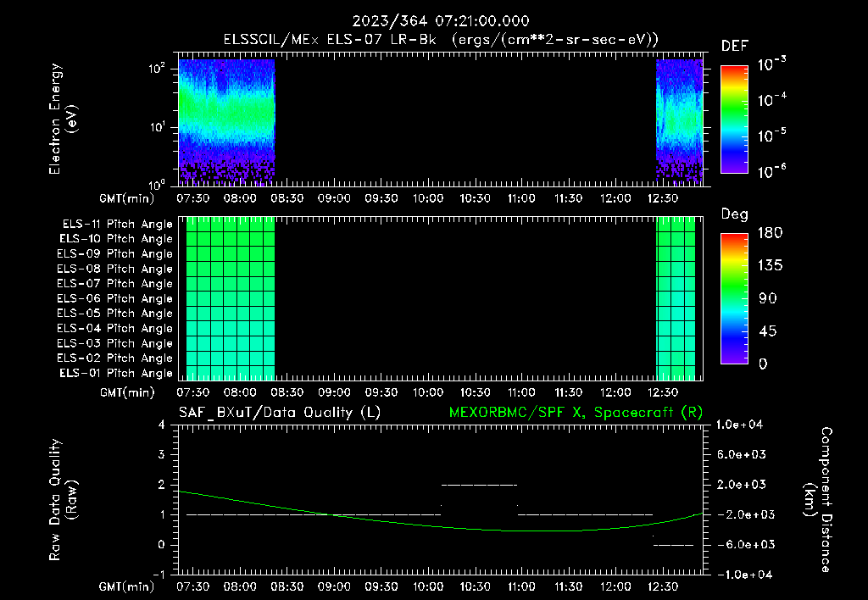Click the GMT(min) label under the spectrogram panel
The height and width of the screenshot is (600, 868).
[x=127, y=198]
